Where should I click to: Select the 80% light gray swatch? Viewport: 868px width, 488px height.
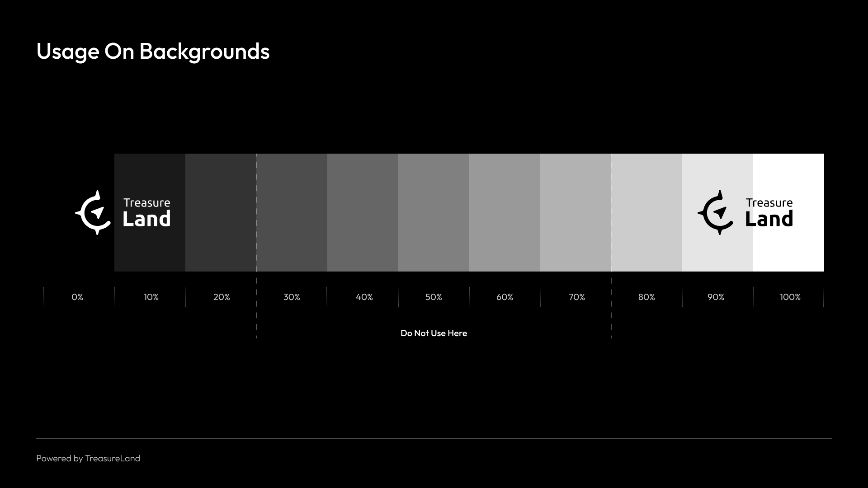coord(646,212)
